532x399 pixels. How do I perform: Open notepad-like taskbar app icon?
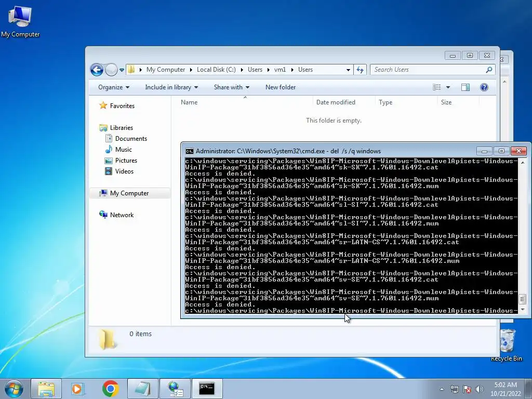142,389
